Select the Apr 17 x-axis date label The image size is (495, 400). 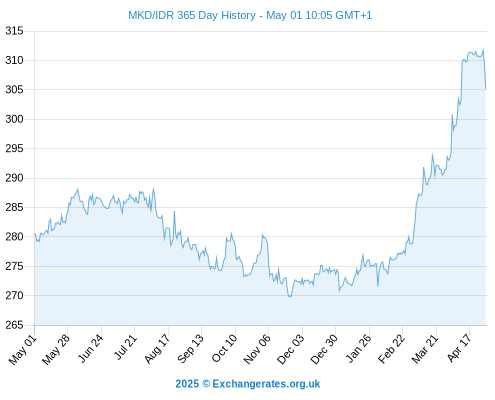[x=459, y=348]
